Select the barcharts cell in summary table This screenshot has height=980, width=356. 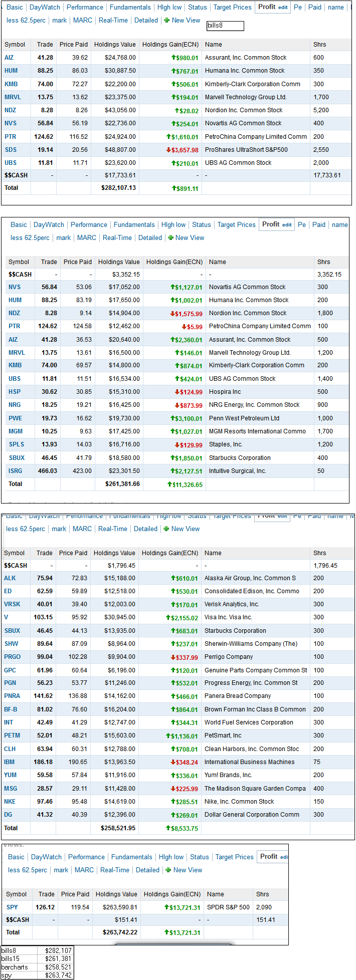pyautogui.click(x=20, y=967)
